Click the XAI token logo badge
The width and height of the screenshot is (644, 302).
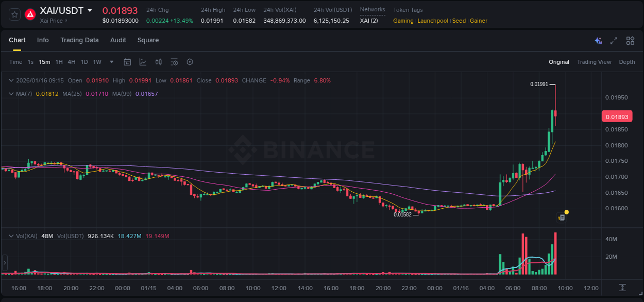[30, 14]
